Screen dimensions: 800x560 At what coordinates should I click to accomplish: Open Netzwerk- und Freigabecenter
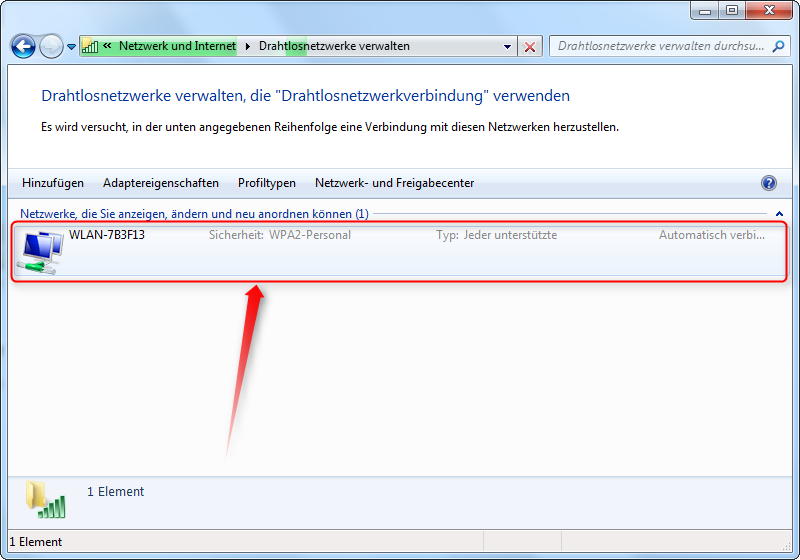coord(394,183)
